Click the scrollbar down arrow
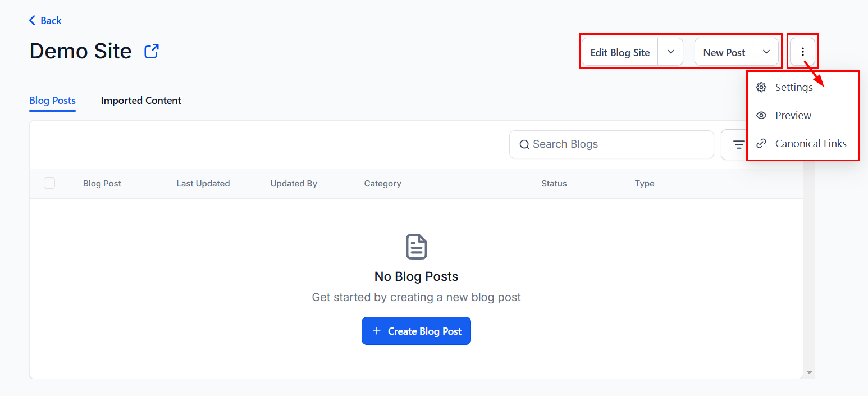The width and height of the screenshot is (868, 396). (809, 372)
